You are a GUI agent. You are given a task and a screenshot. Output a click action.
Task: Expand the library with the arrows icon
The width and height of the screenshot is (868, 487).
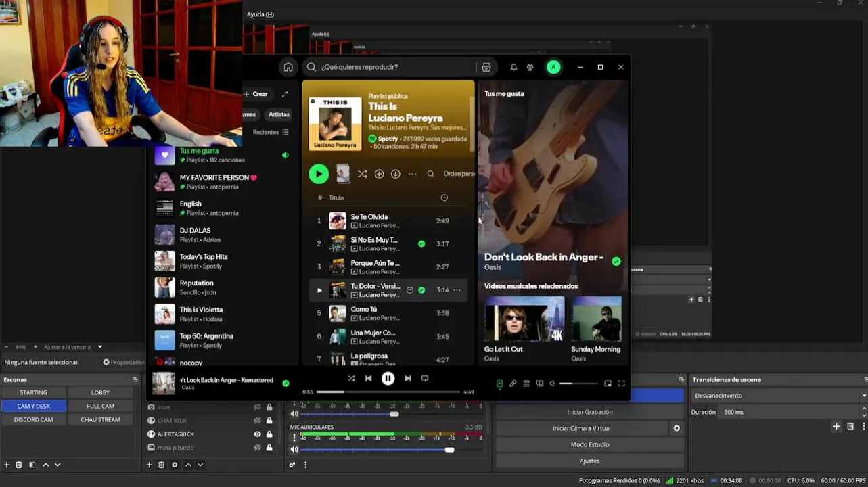point(285,94)
